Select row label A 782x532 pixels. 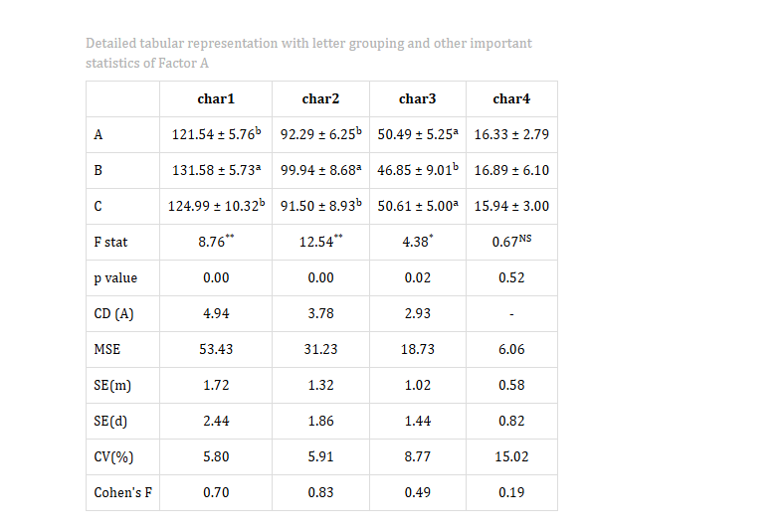coord(98,134)
